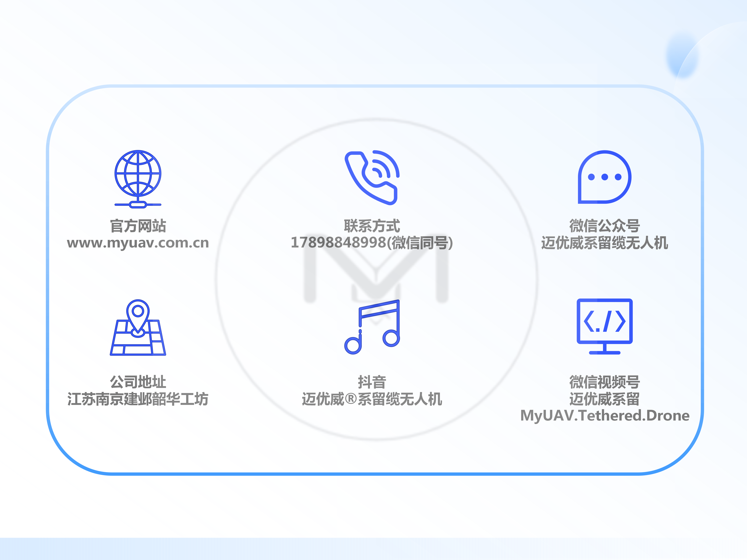Image resolution: width=747 pixels, height=560 pixels.
Task: Click the 迈优威系留 line under 微信视频号
Action: tap(605, 399)
